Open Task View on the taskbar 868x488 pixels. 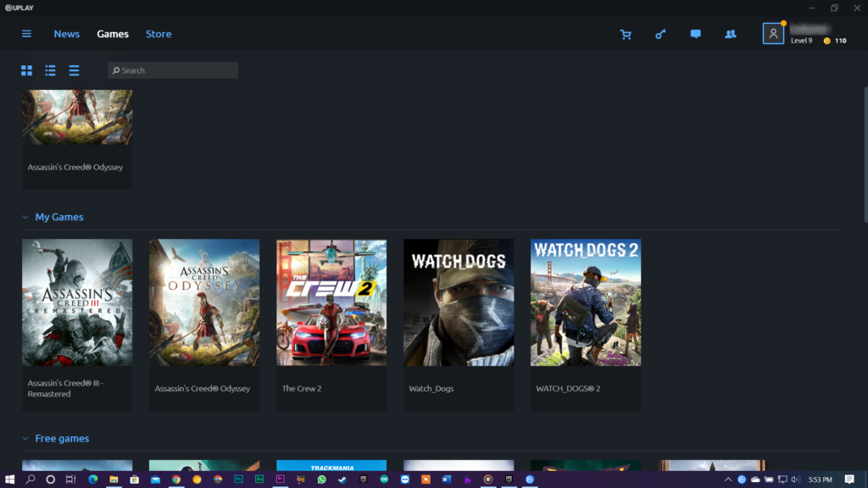[71, 480]
